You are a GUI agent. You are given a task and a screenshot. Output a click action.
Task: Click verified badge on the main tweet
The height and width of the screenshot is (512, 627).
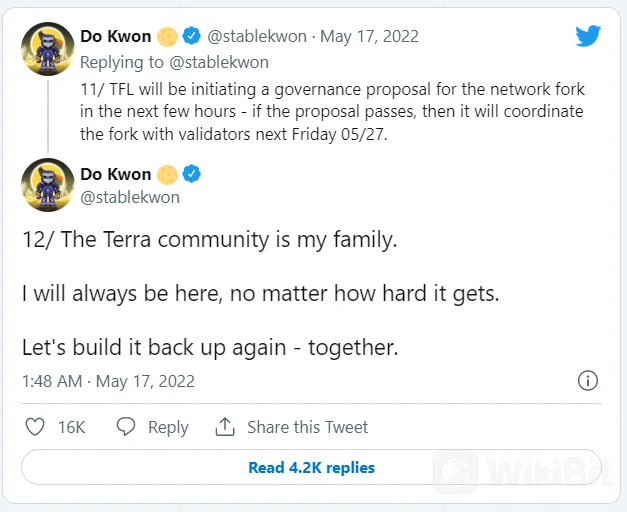tap(191, 174)
